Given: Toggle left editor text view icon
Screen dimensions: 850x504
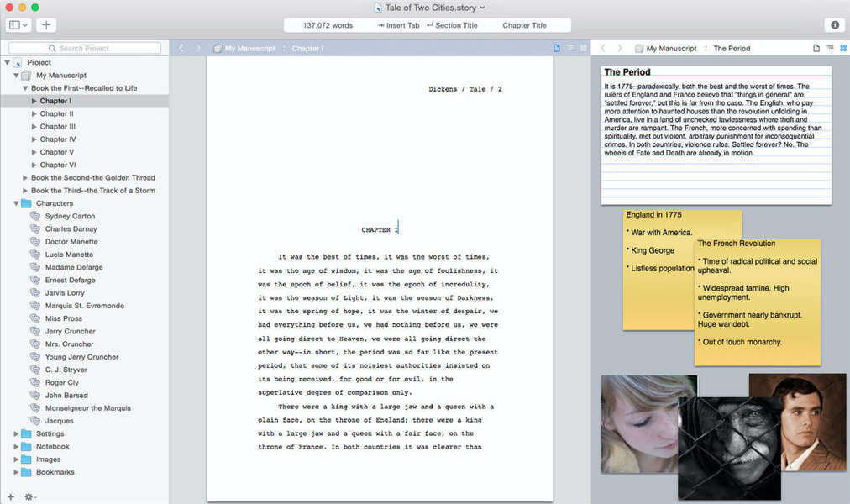Looking at the screenshot, I should coord(557,49).
